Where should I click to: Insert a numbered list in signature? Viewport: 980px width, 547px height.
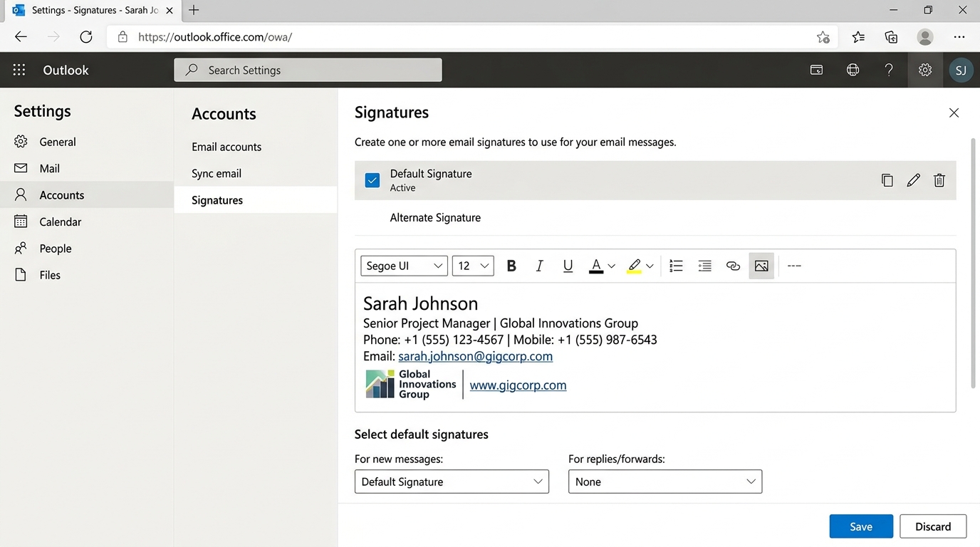676,266
